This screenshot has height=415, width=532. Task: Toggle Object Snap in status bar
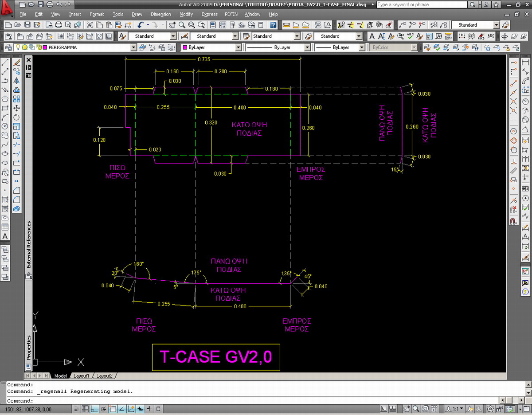coord(113,409)
